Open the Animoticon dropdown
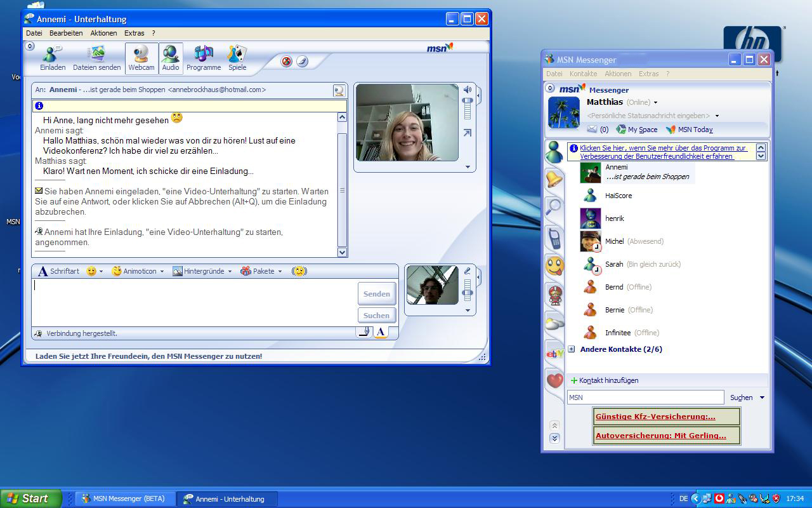The height and width of the screenshot is (508, 812). 138,271
